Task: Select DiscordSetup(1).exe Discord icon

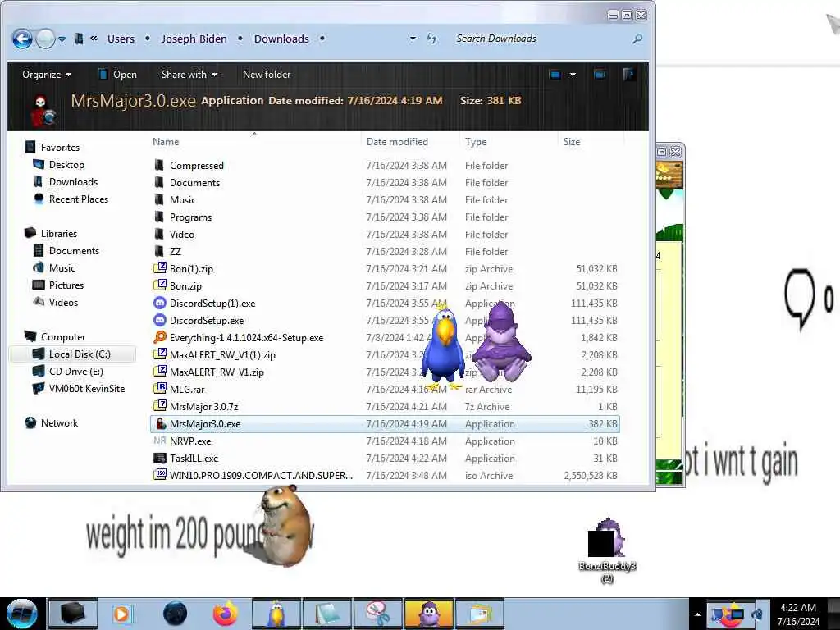Action: [160, 303]
